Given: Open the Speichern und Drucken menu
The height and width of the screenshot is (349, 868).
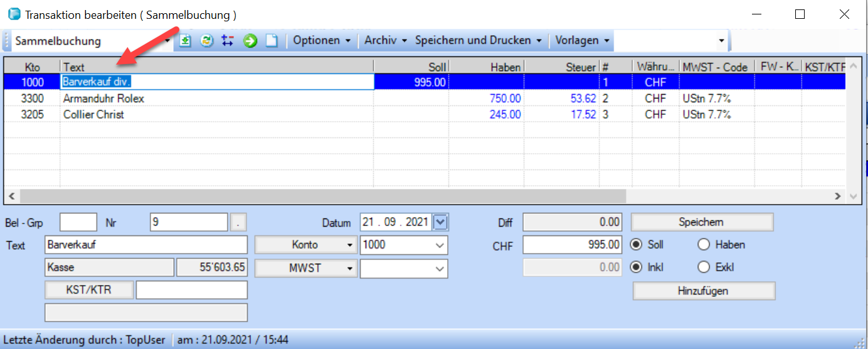Looking at the screenshot, I should (x=478, y=41).
